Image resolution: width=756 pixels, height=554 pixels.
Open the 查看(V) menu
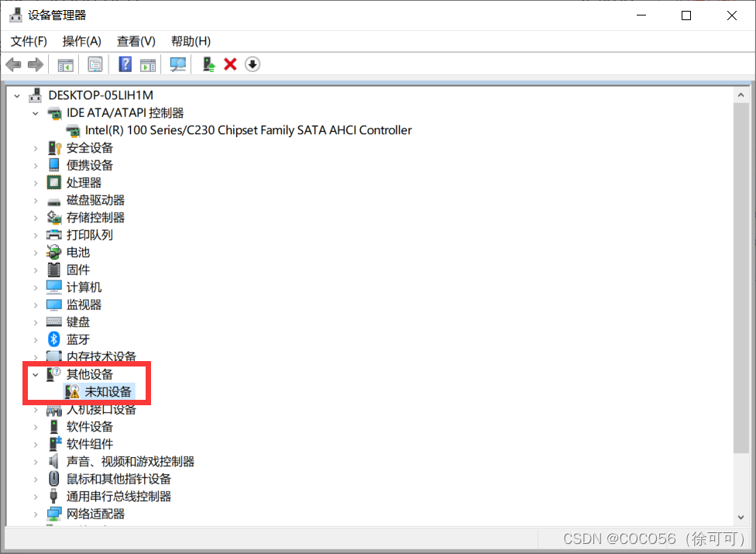tap(136, 41)
